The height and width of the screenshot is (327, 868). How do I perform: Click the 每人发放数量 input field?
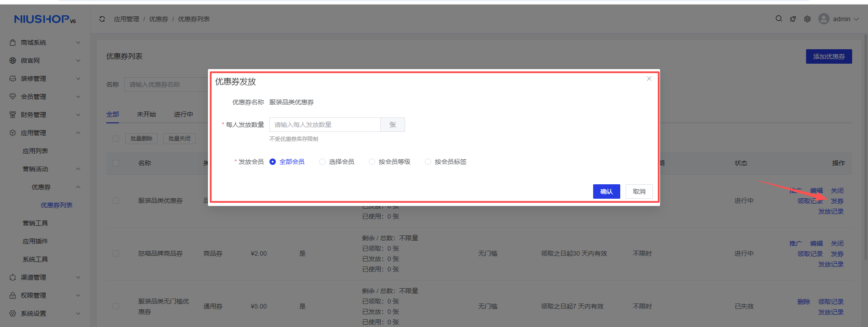pos(325,125)
